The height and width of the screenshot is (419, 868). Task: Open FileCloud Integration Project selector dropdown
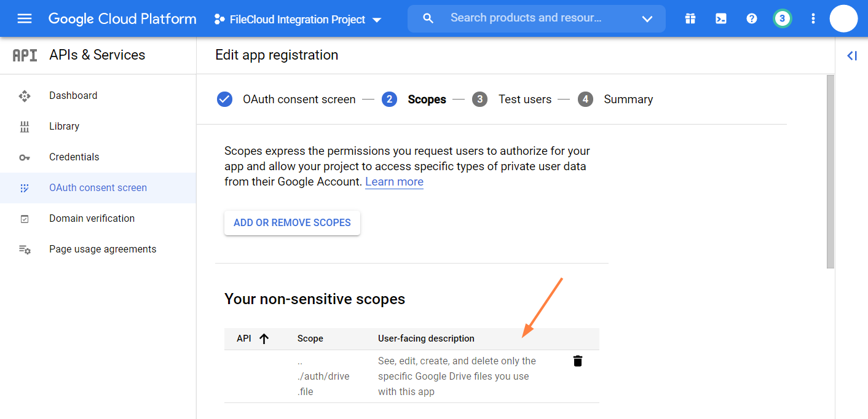[x=298, y=20]
